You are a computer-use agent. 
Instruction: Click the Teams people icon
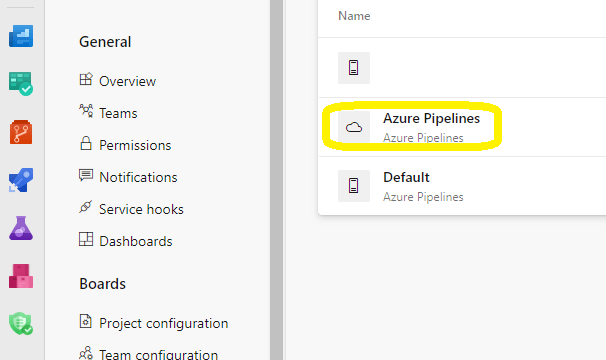click(86, 111)
